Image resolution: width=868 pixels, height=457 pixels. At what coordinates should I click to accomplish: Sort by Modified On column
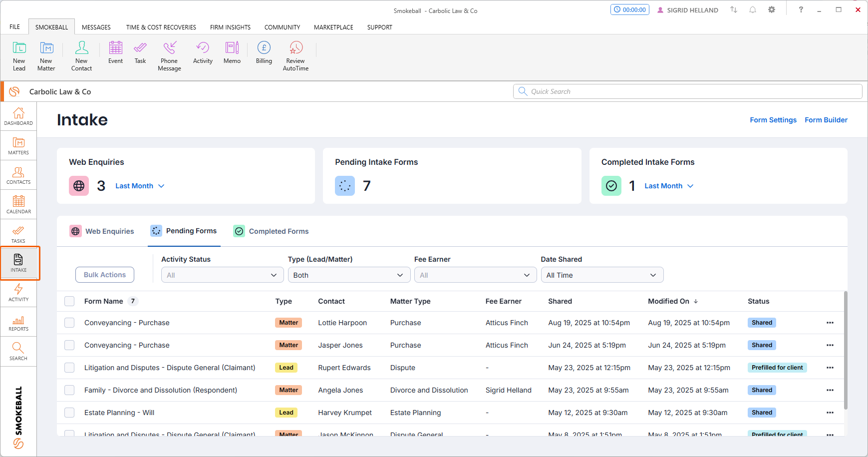[673, 301]
